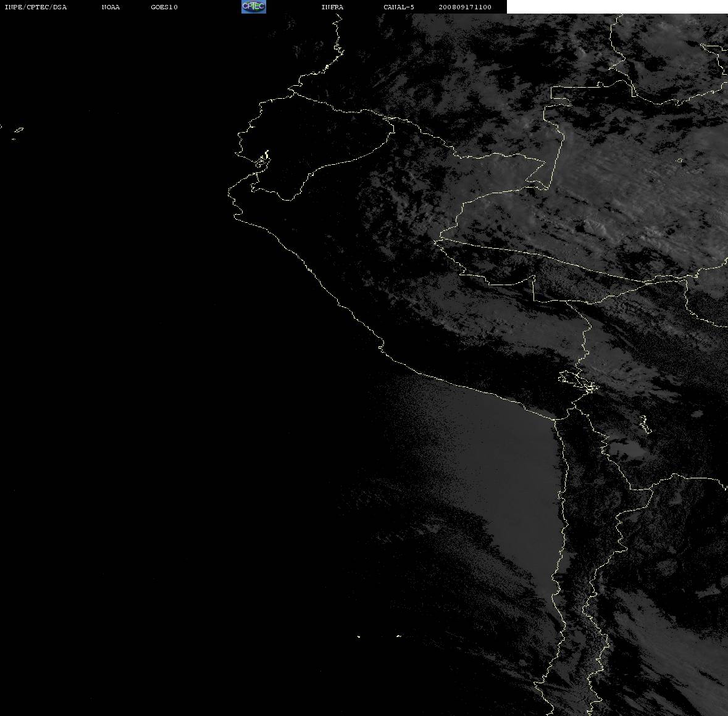Click the CANAL-5 channel label

[399, 7]
